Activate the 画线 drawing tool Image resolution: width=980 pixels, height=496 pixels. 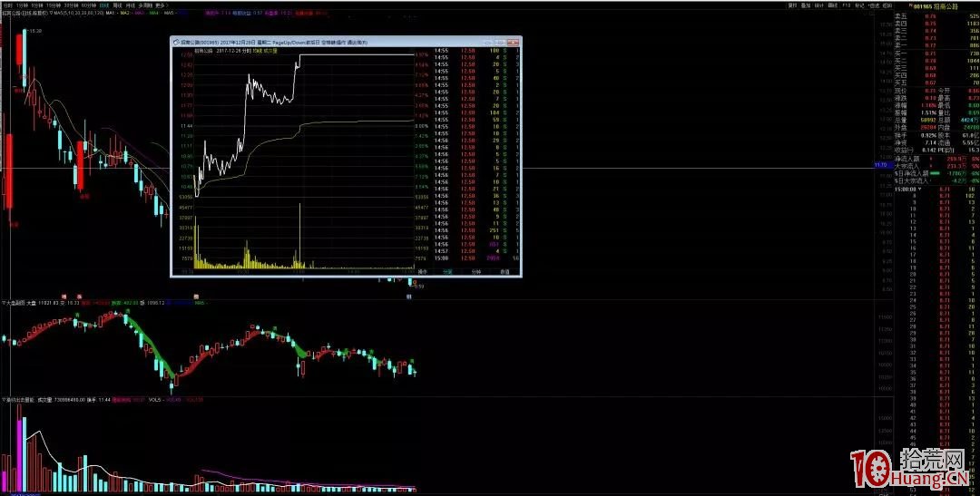click(x=832, y=5)
